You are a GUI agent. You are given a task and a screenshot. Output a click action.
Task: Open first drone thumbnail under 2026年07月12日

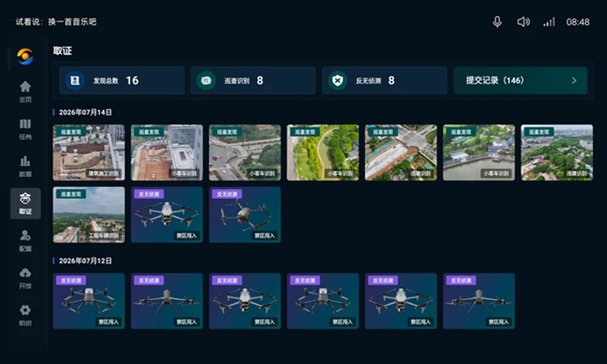pyautogui.click(x=89, y=301)
